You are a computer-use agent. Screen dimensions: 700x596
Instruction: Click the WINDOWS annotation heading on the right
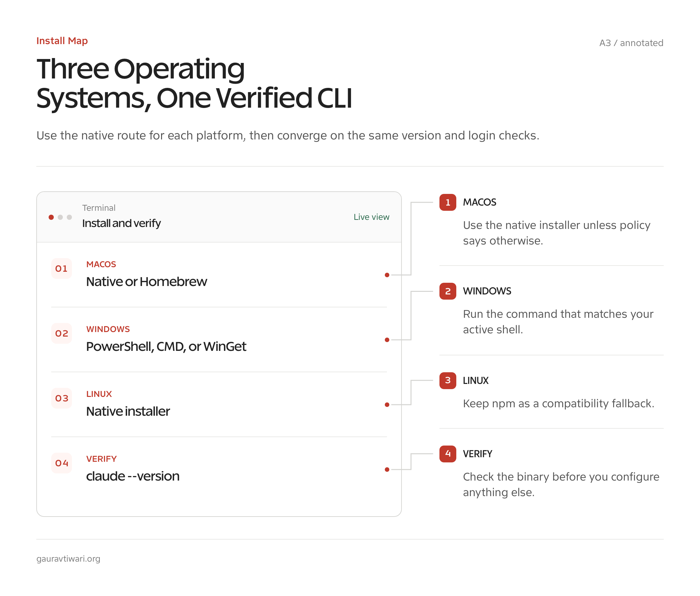pos(486,291)
